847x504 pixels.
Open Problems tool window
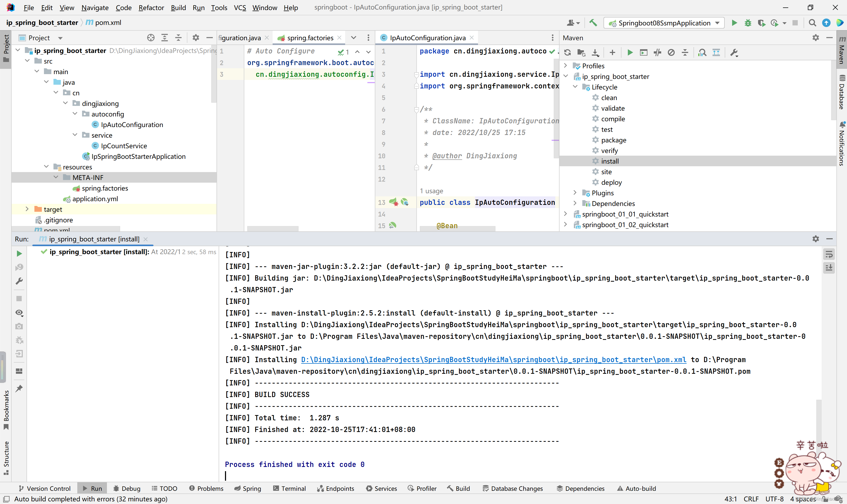tap(206, 488)
